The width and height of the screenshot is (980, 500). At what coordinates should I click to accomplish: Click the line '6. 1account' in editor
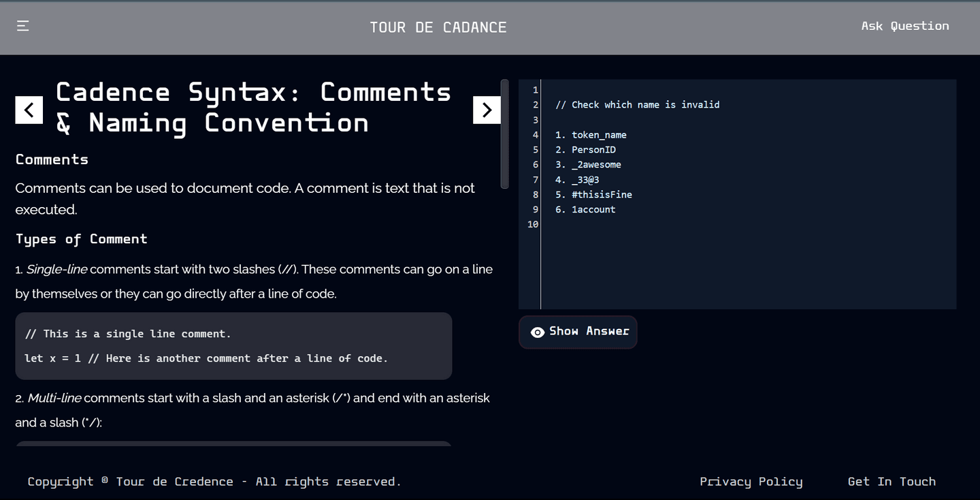[585, 210]
